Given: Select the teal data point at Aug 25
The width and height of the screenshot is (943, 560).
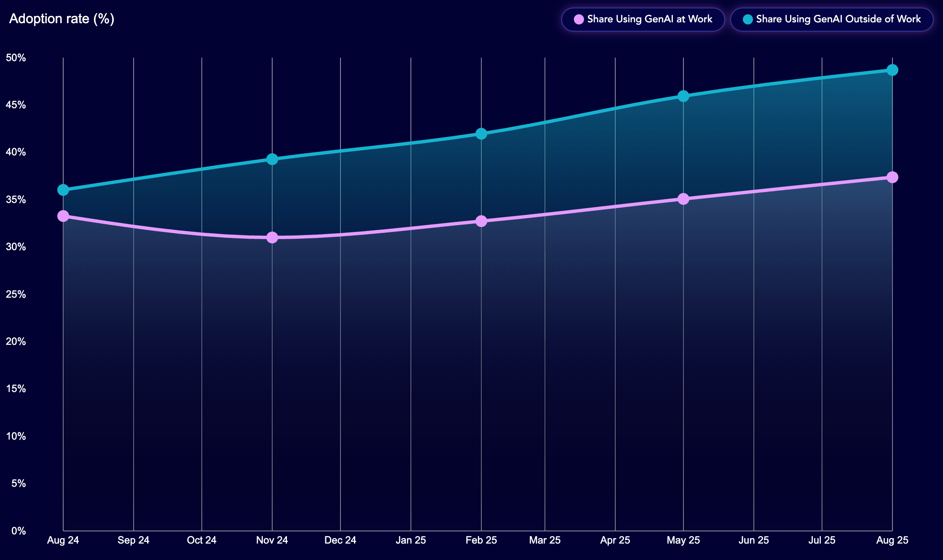Looking at the screenshot, I should pos(892,70).
